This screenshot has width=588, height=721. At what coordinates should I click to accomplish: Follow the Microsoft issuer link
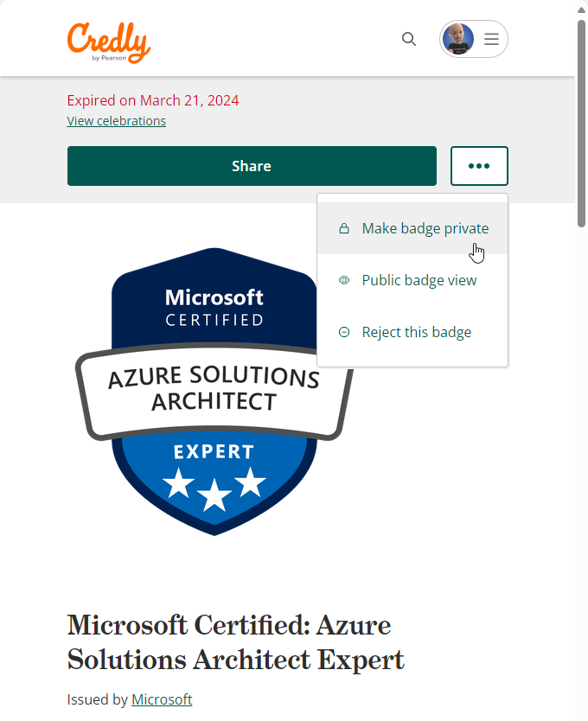pos(162,699)
